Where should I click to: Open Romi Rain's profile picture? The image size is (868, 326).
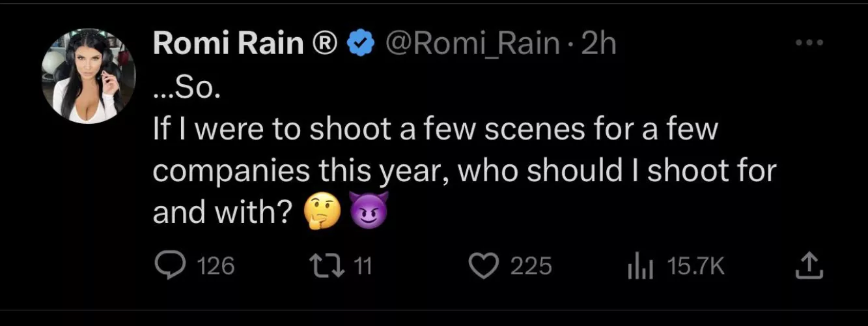tap(89, 77)
